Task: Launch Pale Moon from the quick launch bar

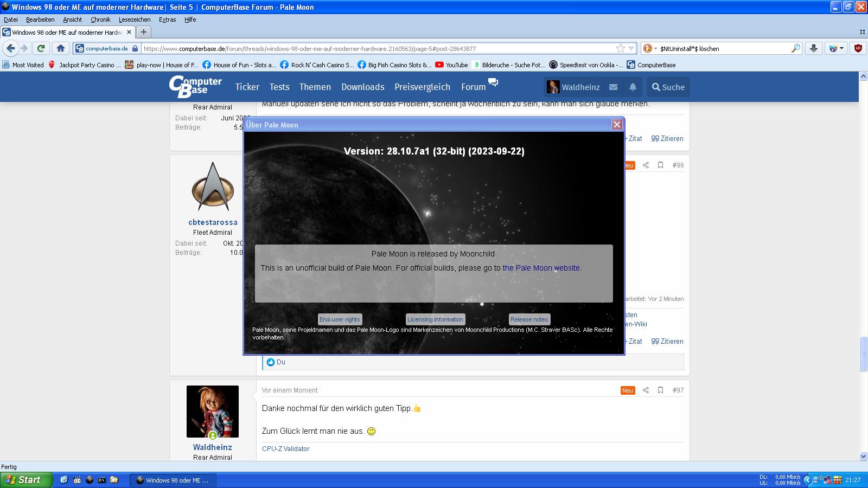Action: click(x=90, y=480)
